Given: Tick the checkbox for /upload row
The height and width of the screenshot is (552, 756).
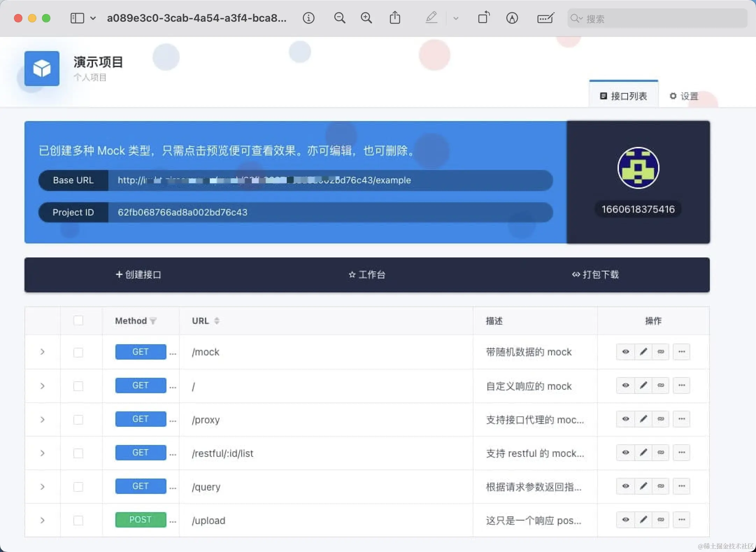Looking at the screenshot, I should (78, 520).
